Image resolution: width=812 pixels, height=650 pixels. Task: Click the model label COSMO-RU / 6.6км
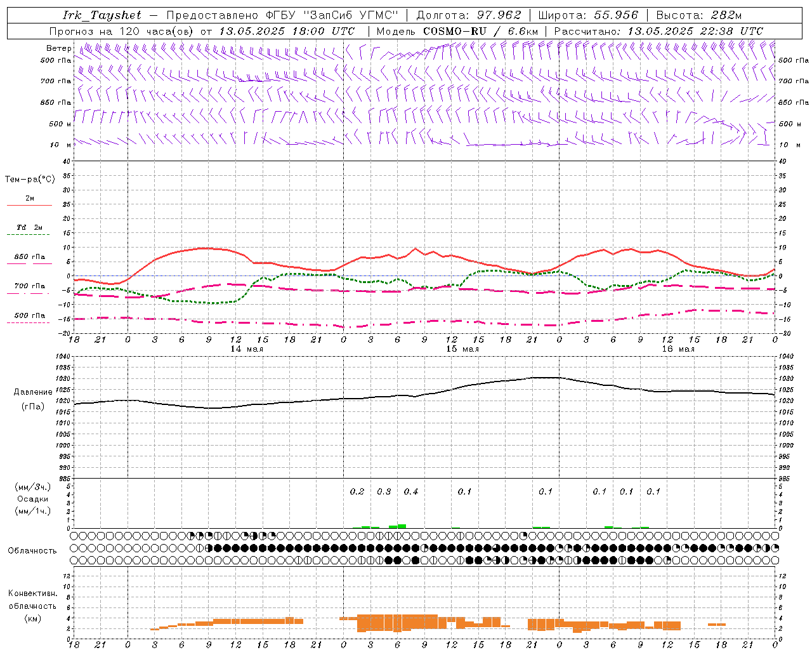point(480,31)
